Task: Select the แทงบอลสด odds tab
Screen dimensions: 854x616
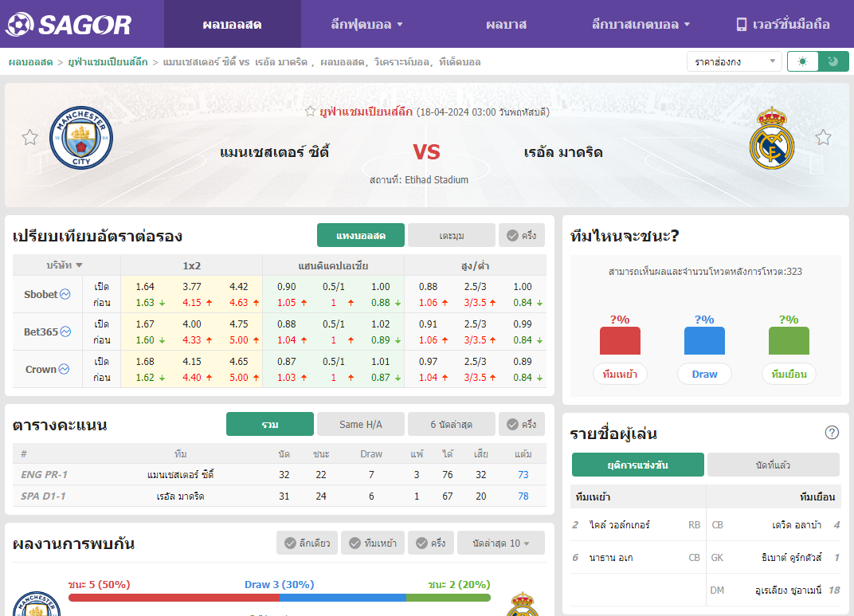Action: [x=361, y=235]
